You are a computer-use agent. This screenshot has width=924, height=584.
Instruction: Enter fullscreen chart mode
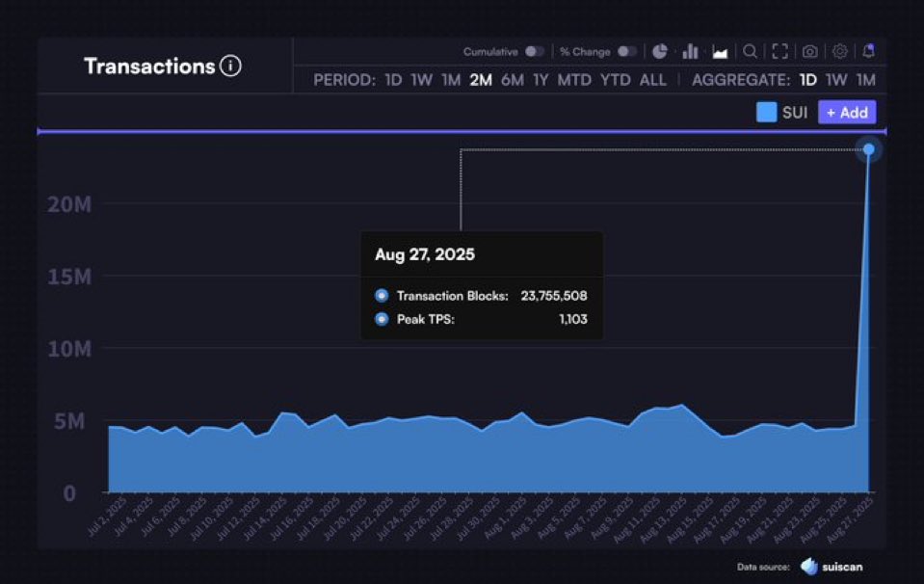(780, 52)
